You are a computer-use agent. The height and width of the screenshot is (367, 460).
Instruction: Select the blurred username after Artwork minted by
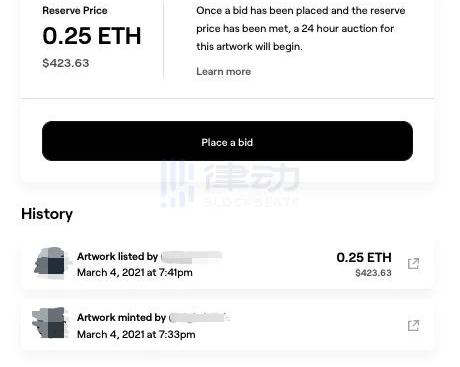pos(199,318)
